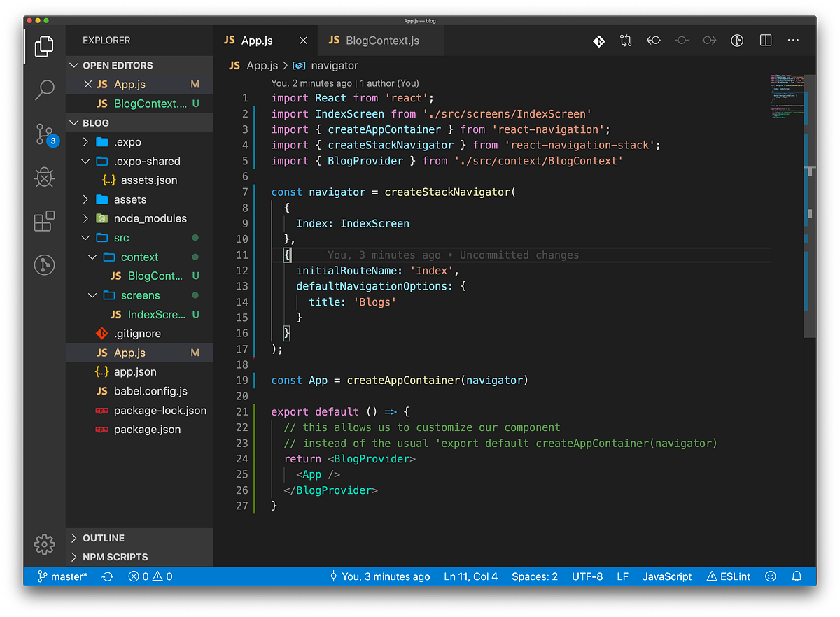This screenshot has width=840, height=617.
Task: Click the Synchronize Changes icon in status bar
Action: [x=108, y=576]
